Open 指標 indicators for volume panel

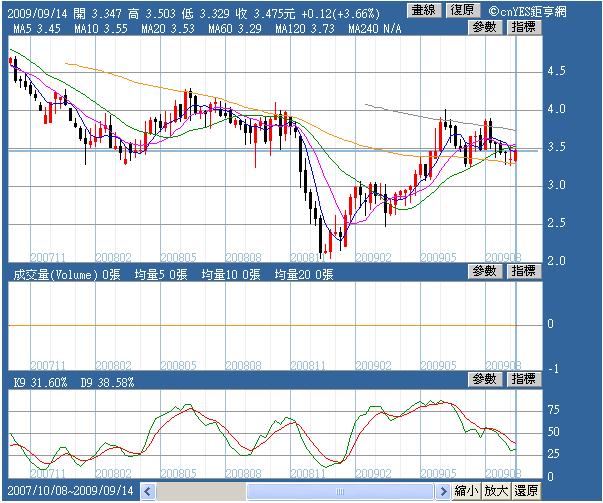tap(523, 271)
